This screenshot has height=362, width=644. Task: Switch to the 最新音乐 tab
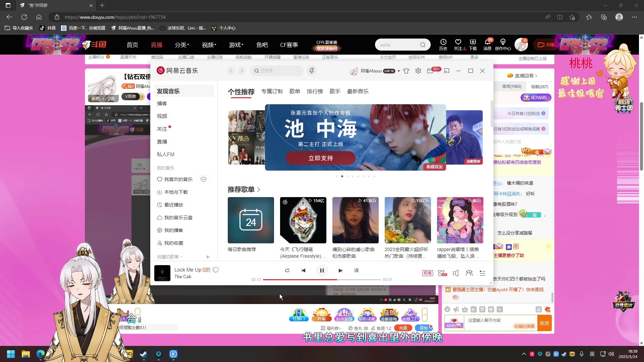click(x=358, y=92)
